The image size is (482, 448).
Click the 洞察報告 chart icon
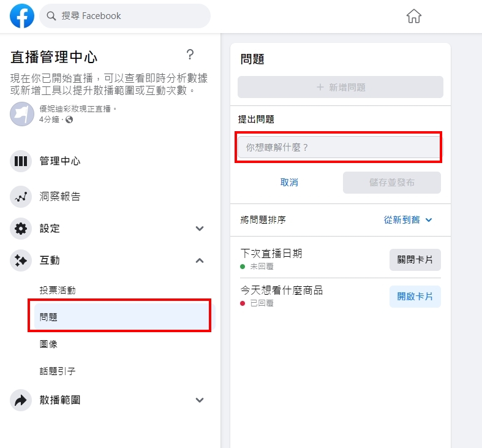pyautogui.click(x=21, y=197)
